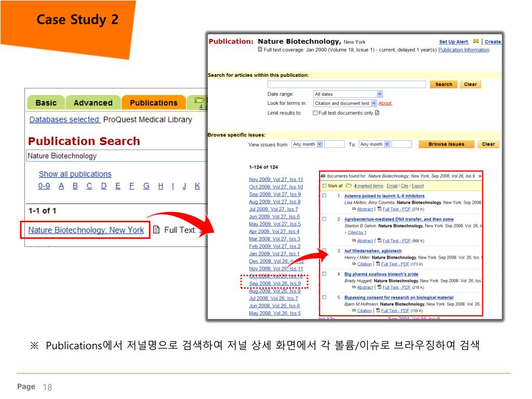This screenshot has height=399, width=532.
Task: Open Publication Information link
Action: point(463,50)
